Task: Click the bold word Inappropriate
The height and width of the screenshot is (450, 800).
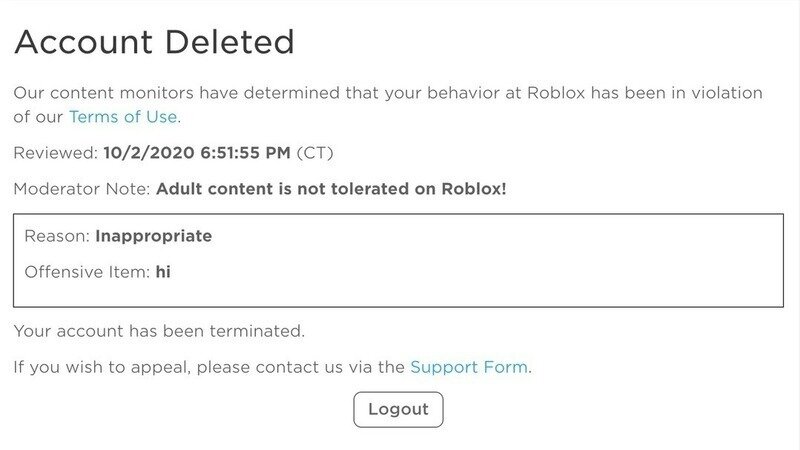Action: coord(153,237)
